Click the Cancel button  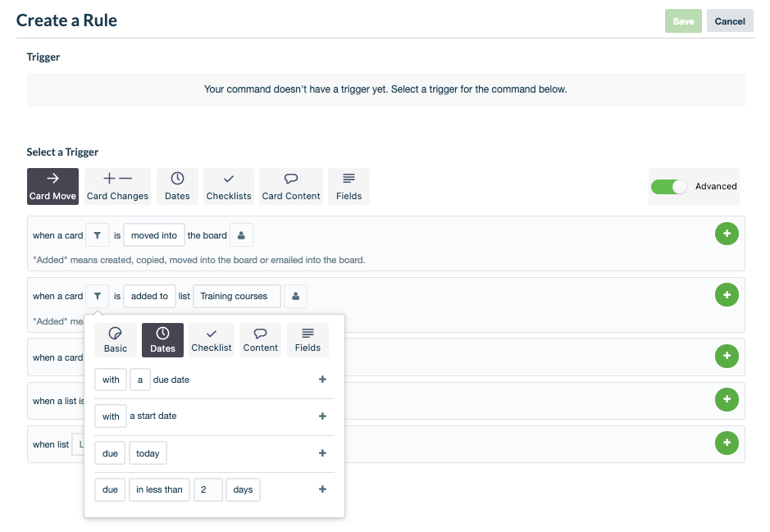(x=729, y=20)
